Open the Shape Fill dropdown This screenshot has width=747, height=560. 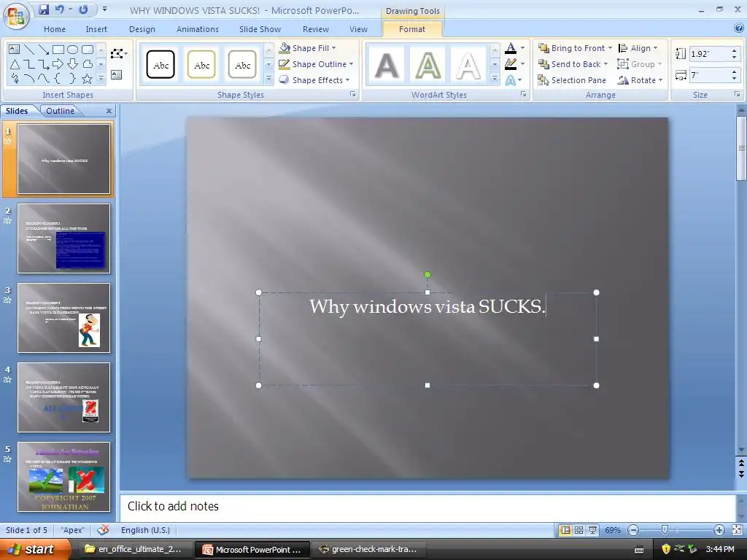[308, 48]
